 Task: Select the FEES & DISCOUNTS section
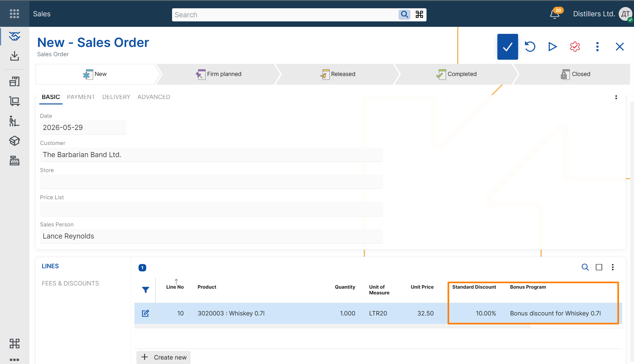click(70, 284)
